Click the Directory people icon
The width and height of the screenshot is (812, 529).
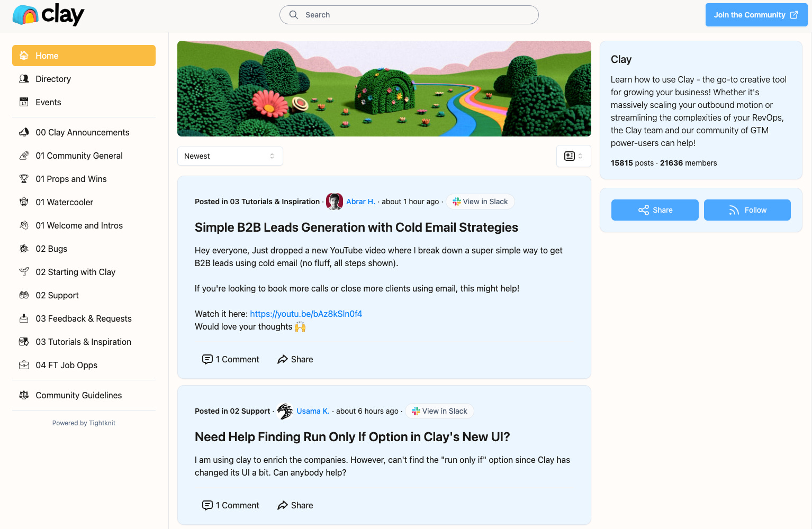(x=24, y=79)
